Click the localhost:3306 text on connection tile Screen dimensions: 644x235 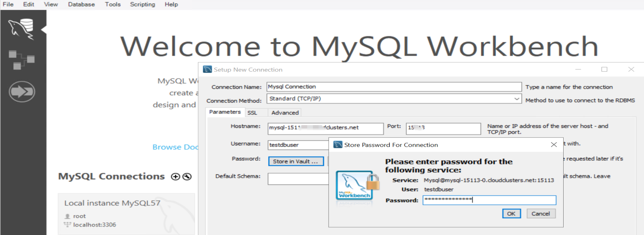click(94, 225)
